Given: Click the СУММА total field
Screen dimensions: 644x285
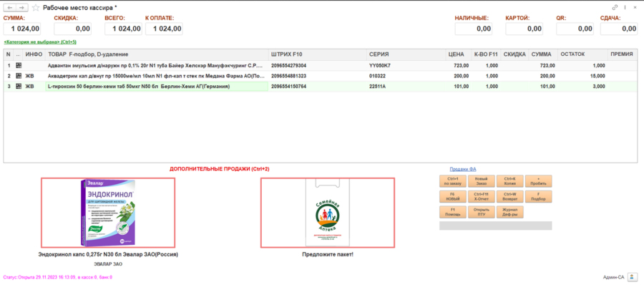Looking at the screenshot, I should coord(22,29).
